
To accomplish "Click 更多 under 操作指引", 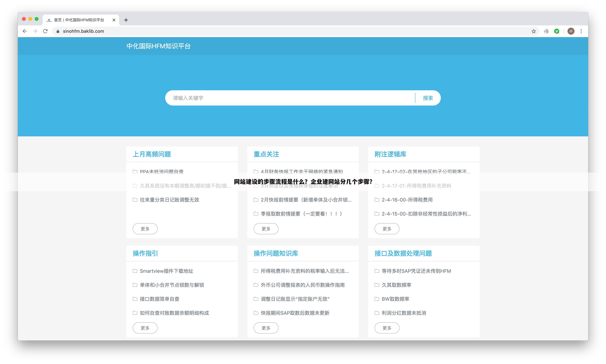I will point(145,328).
